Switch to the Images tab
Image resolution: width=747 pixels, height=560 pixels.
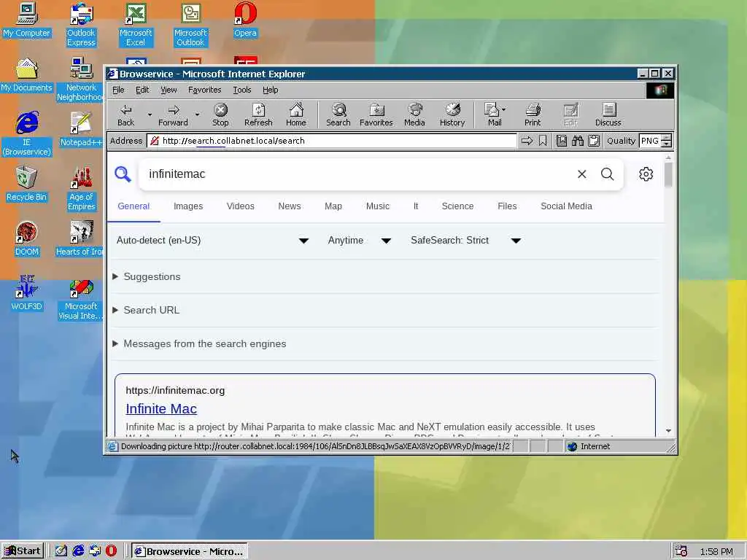(188, 206)
